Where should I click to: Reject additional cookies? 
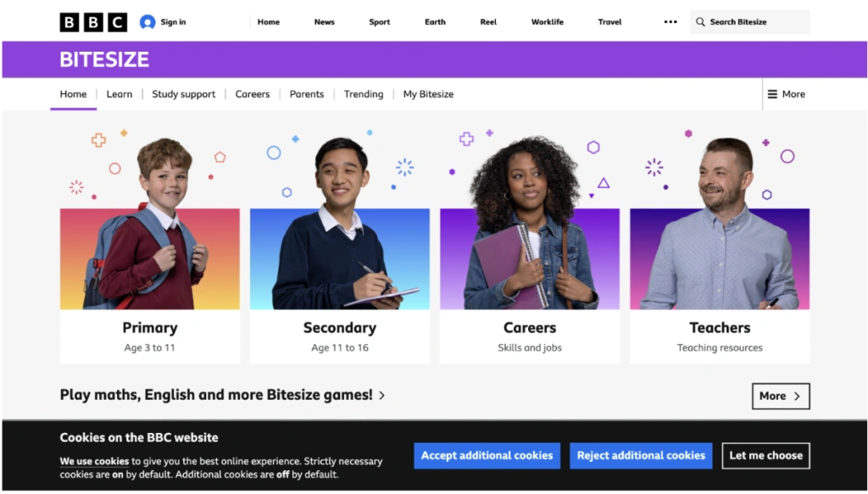pos(641,456)
